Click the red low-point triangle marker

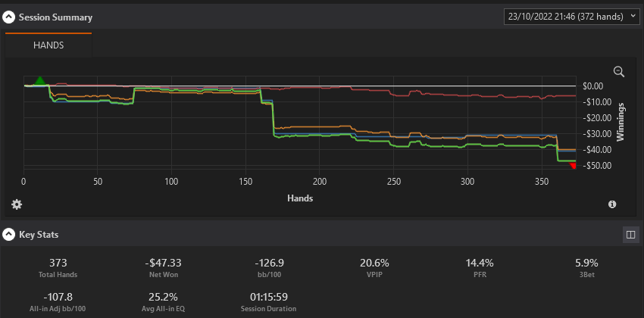point(574,166)
